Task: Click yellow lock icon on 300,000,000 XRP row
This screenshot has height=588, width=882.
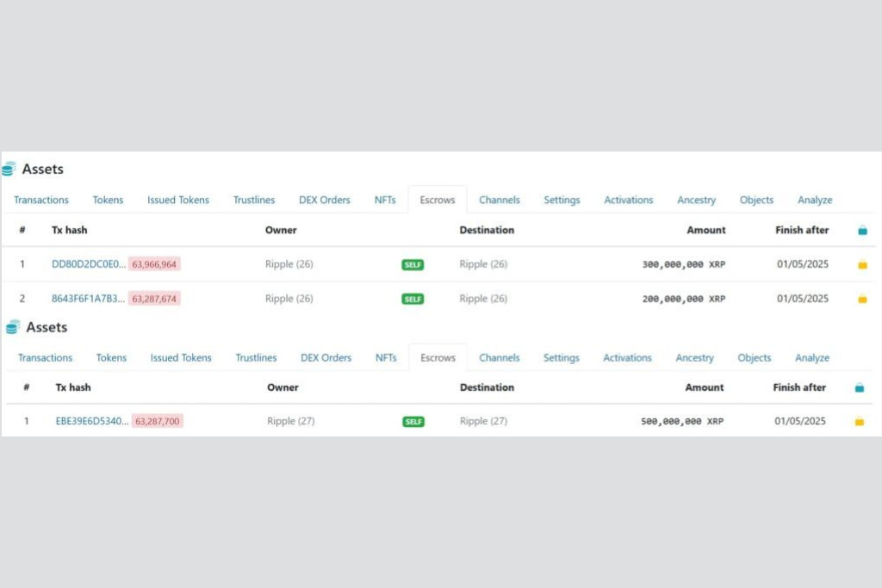Action: (862, 264)
